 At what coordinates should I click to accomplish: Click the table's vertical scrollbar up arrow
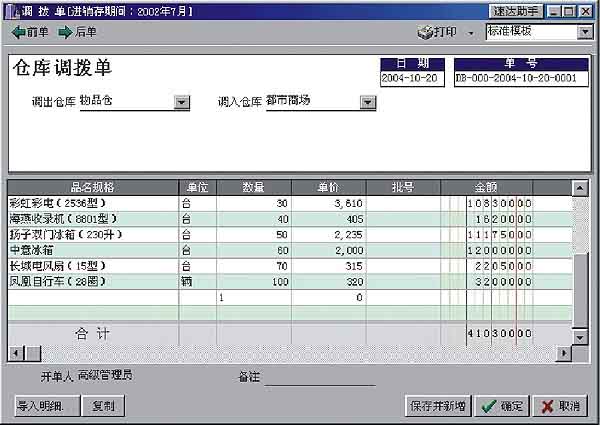click(x=580, y=188)
